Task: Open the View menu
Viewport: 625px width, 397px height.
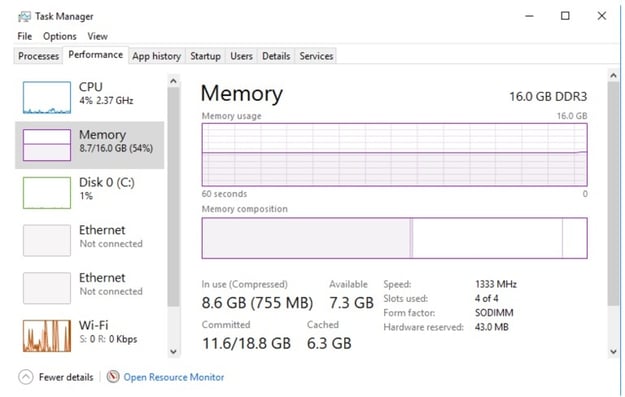Action: pos(98,36)
